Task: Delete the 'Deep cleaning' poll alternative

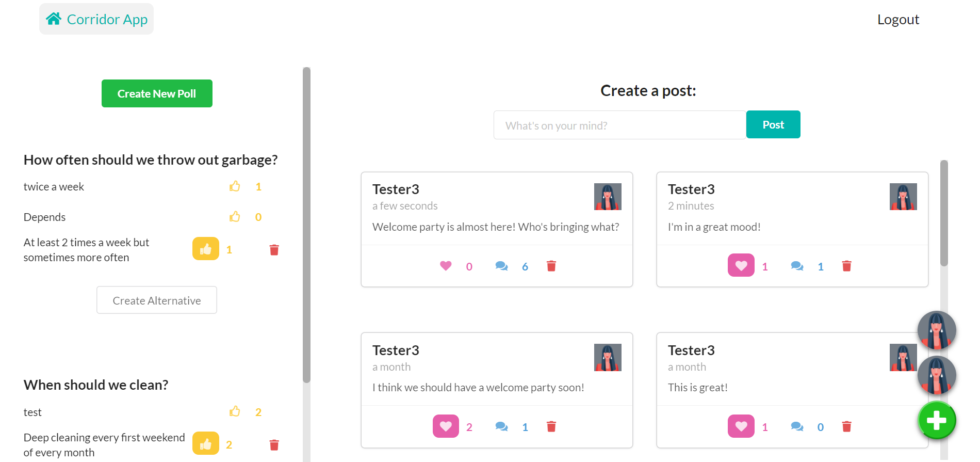Action: (x=274, y=444)
